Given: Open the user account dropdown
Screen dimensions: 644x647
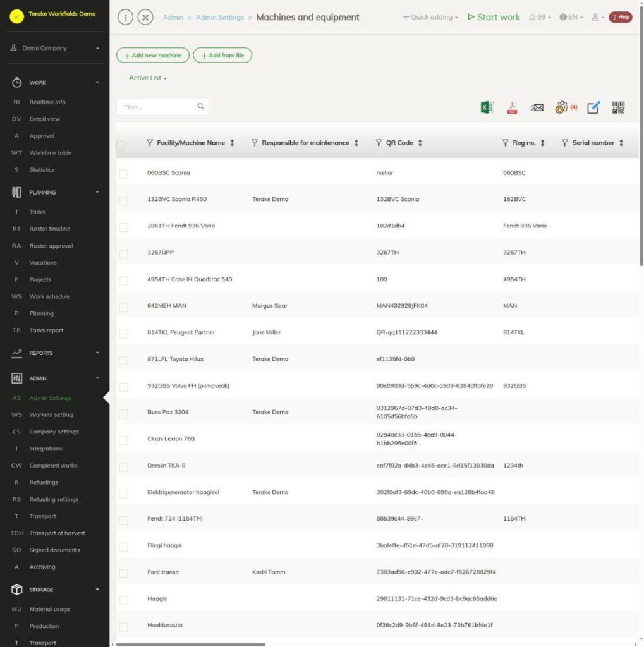Looking at the screenshot, I should (598, 17).
